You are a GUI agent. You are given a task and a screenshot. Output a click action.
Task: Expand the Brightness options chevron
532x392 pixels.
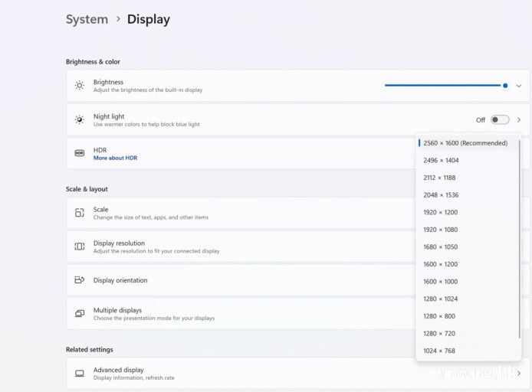[519, 86]
